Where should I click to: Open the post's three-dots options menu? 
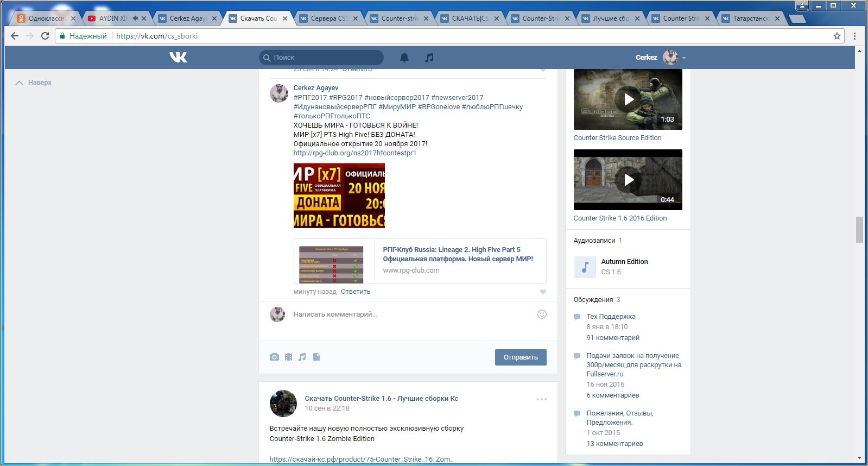[x=542, y=399]
